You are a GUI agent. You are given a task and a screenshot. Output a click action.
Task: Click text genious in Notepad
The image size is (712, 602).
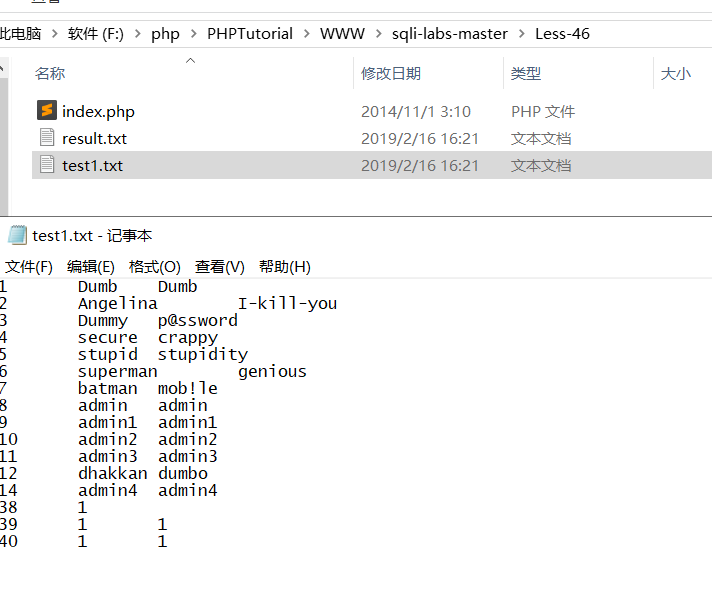(x=272, y=372)
